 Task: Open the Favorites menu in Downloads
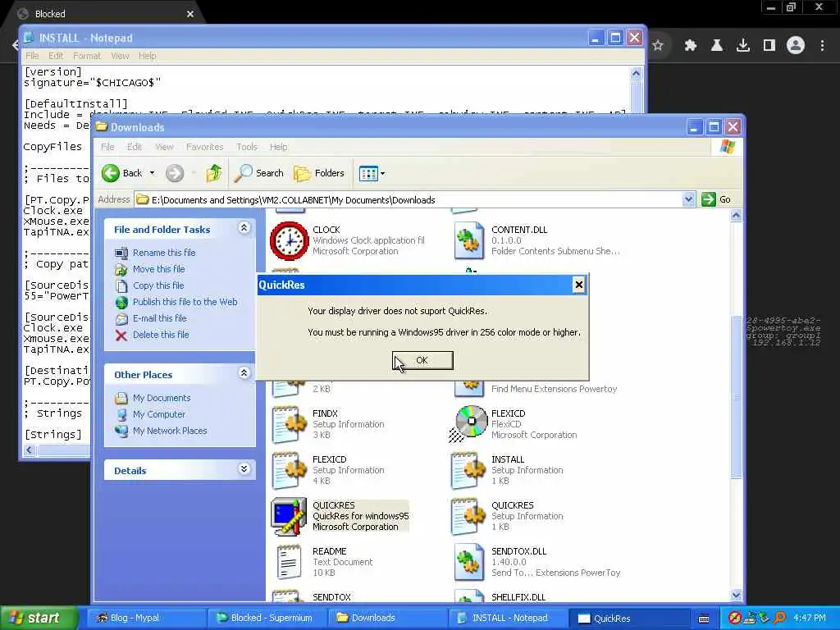(x=204, y=147)
